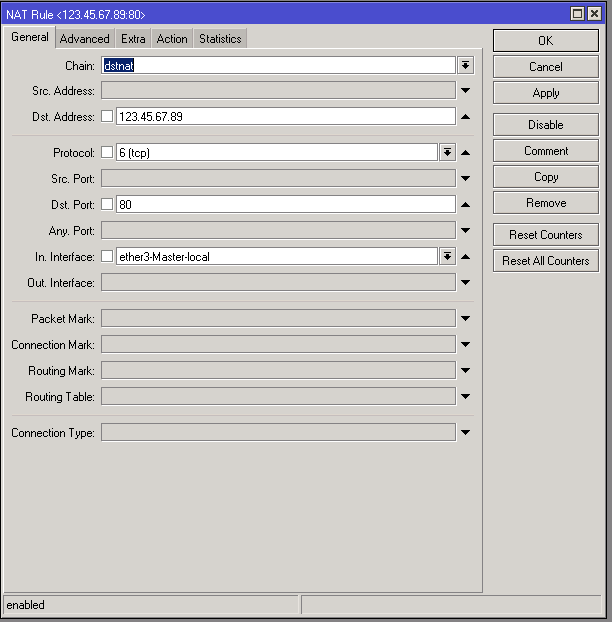
Task: Switch to the Action tab
Action: click(x=172, y=39)
